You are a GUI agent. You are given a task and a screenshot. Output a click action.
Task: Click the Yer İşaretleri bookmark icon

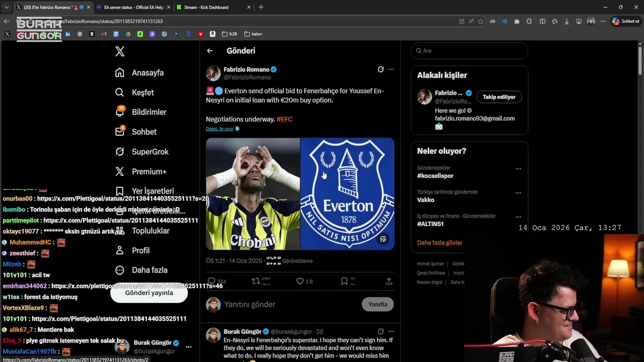click(x=120, y=191)
